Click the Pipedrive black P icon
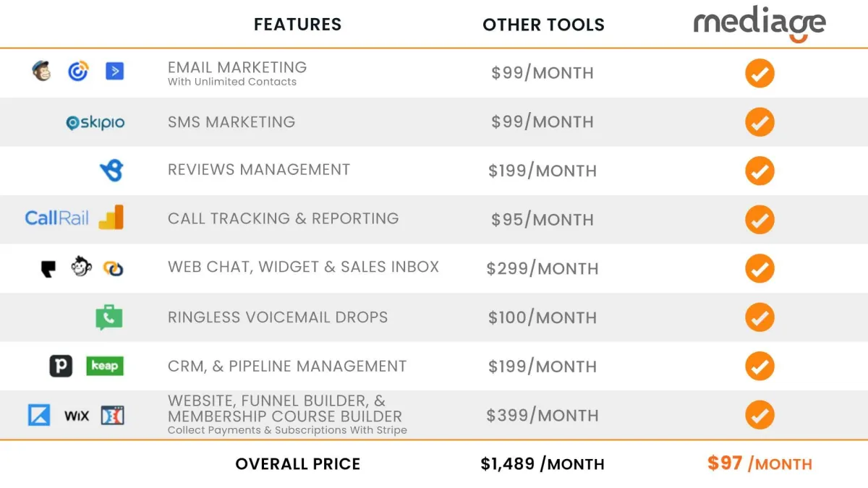Image resolution: width=868 pixels, height=488 pixels. [61, 366]
